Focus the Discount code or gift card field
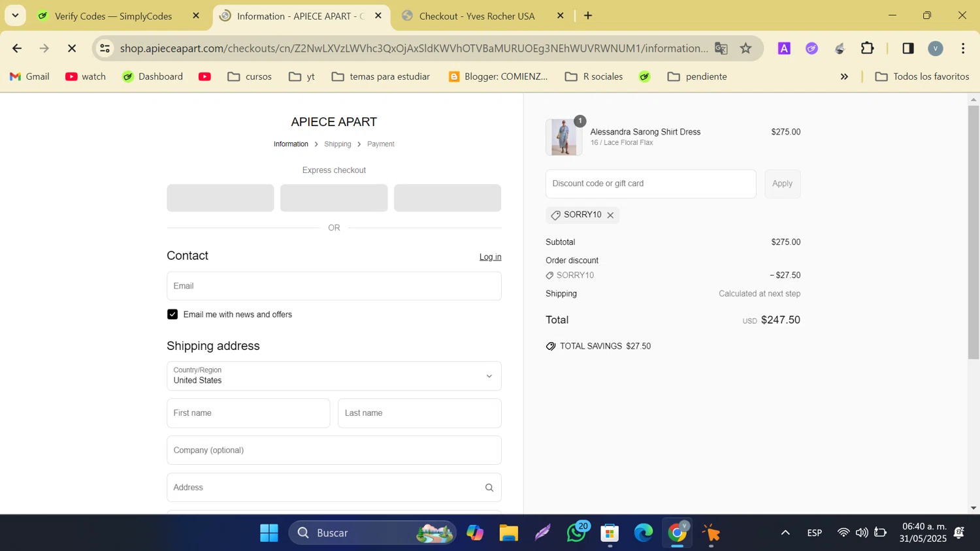Screen dimensions: 980x551 651,184
